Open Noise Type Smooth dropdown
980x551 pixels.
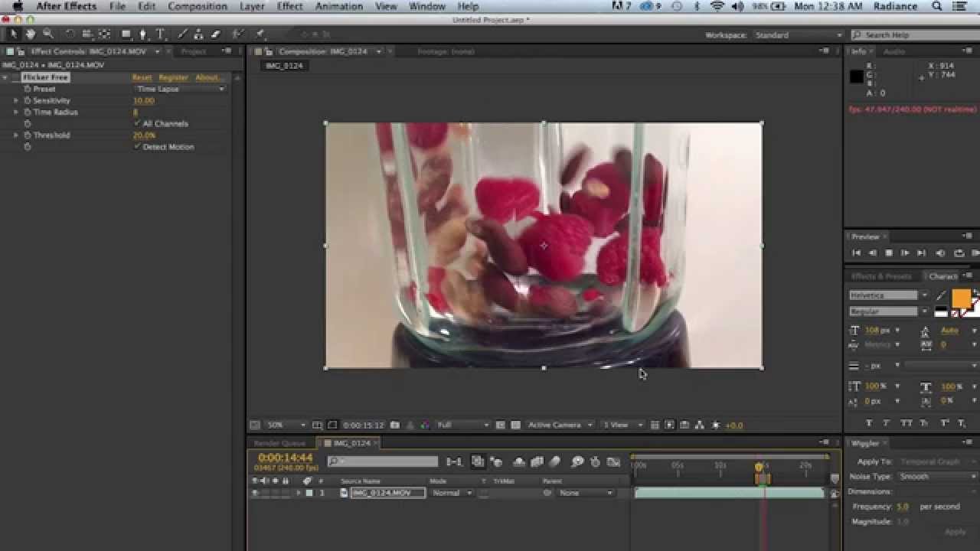938,476
